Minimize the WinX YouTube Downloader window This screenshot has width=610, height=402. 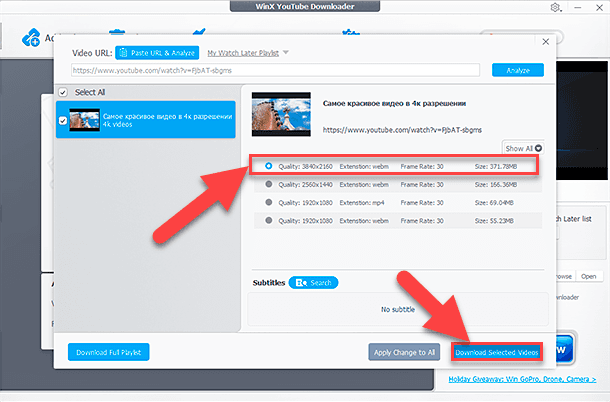[x=578, y=7]
